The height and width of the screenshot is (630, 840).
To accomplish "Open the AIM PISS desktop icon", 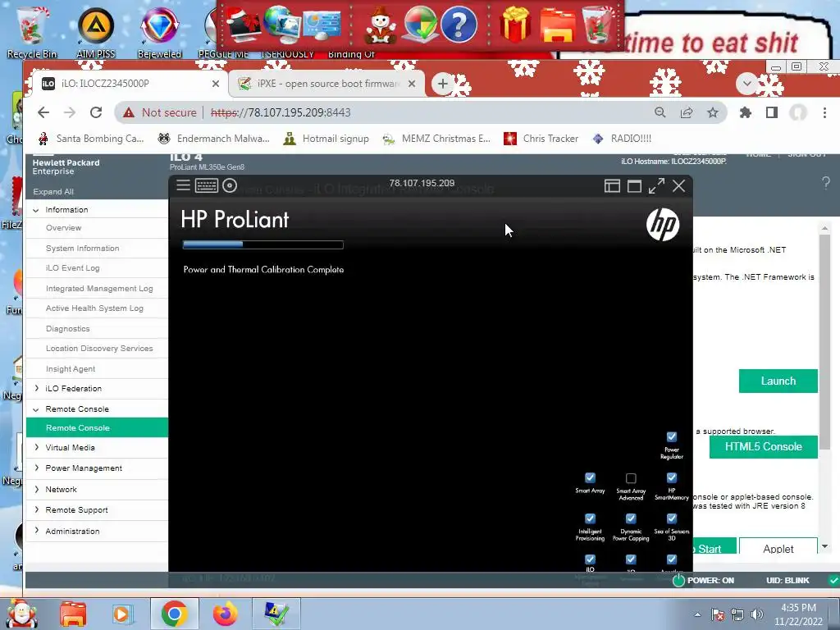I will pyautogui.click(x=96, y=33).
